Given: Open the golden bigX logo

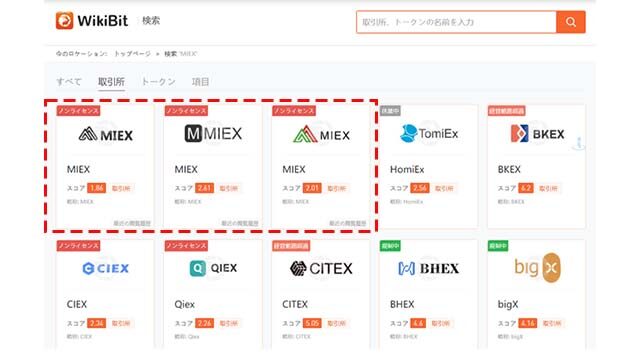Looking at the screenshot, I should click(537, 268).
